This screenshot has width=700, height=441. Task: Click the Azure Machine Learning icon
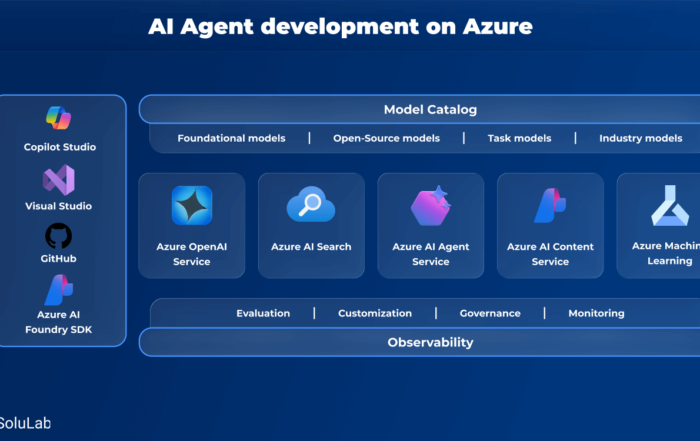(x=669, y=205)
